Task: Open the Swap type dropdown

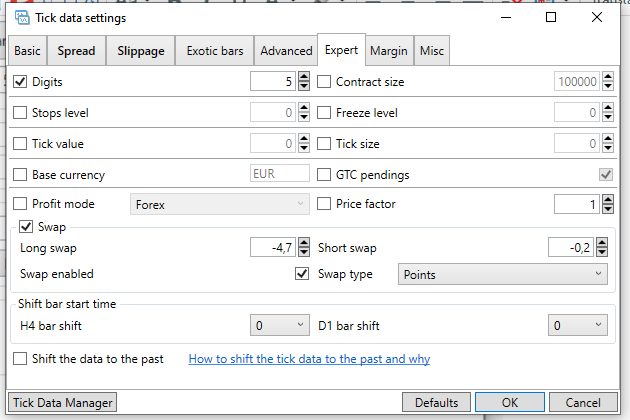Action: click(502, 273)
